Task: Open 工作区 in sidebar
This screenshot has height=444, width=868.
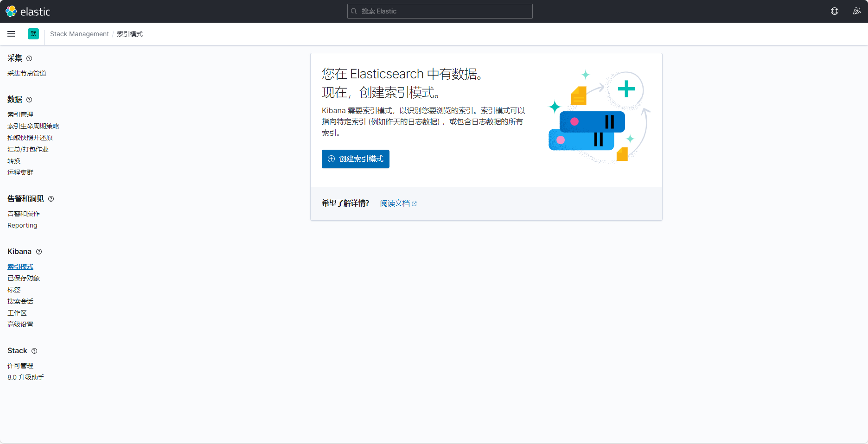Action: (17, 313)
